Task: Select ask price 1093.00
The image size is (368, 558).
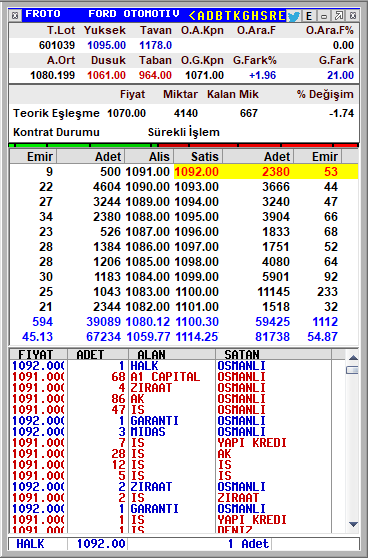Action: [196, 187]
